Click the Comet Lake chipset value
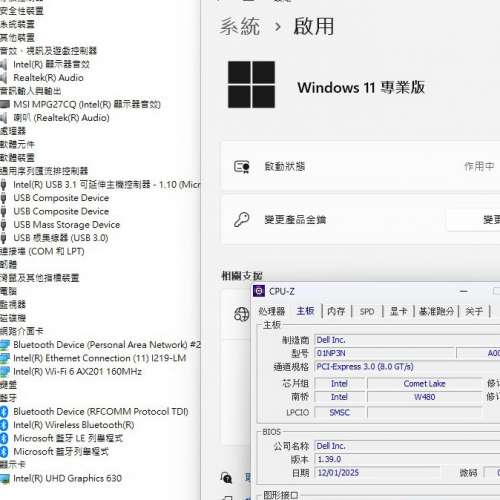This screenshot has width=500, height=500. (424, 384)
